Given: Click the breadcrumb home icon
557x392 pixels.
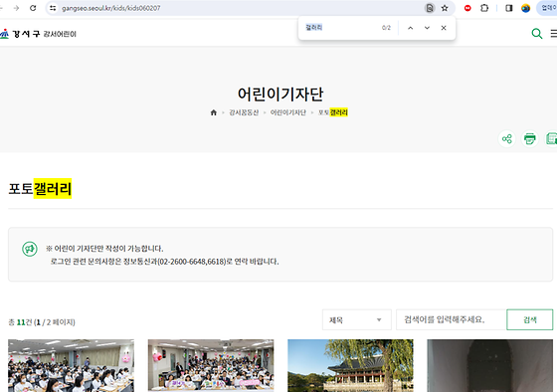Looking at the screenshot, I should 214,112.
